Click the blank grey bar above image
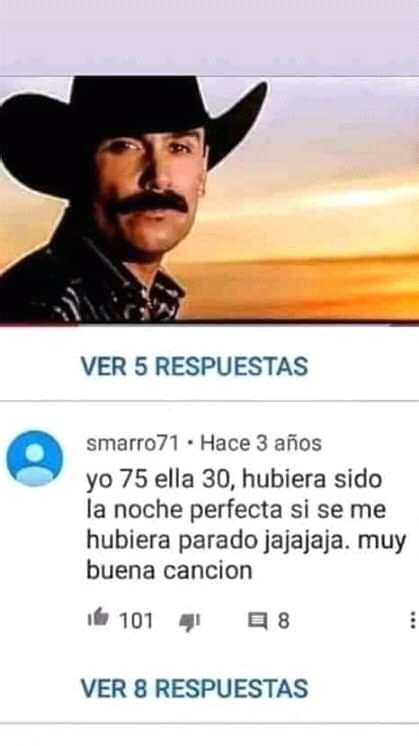The height and width of the screenshot is (746, 419). (209, 37)
